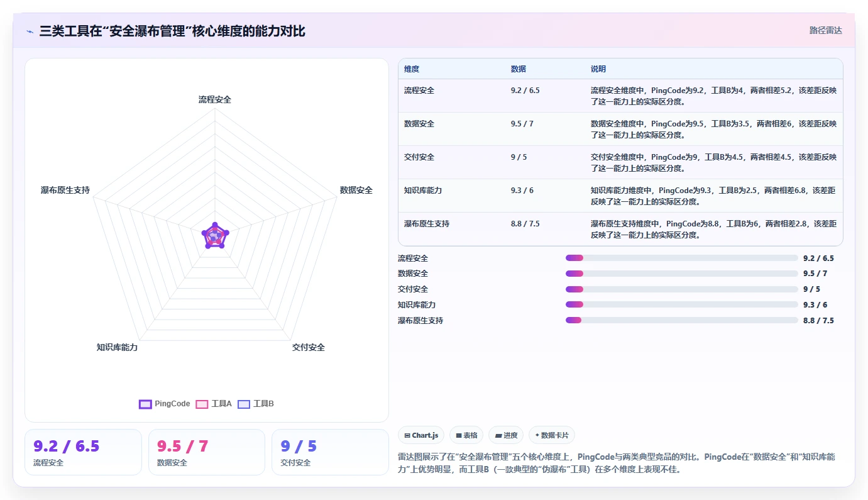Click the 交付安全 axis label on the radar
The height and width of the screenshot is (500, 868).
[x=309, y=347]
